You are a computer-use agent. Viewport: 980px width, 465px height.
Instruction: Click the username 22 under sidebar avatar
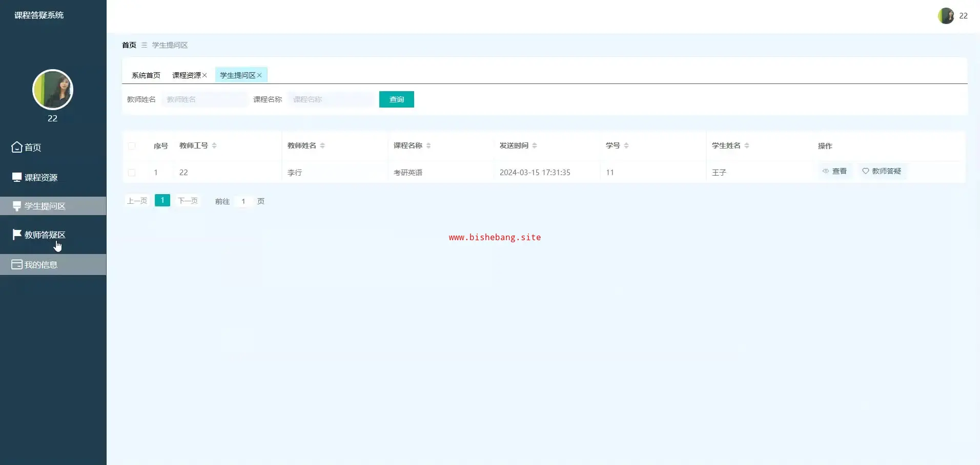click(x=52, y=118)
